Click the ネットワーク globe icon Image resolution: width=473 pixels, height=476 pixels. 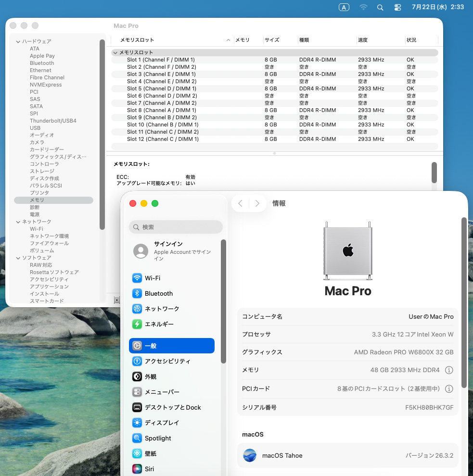(x=137, y=309)
